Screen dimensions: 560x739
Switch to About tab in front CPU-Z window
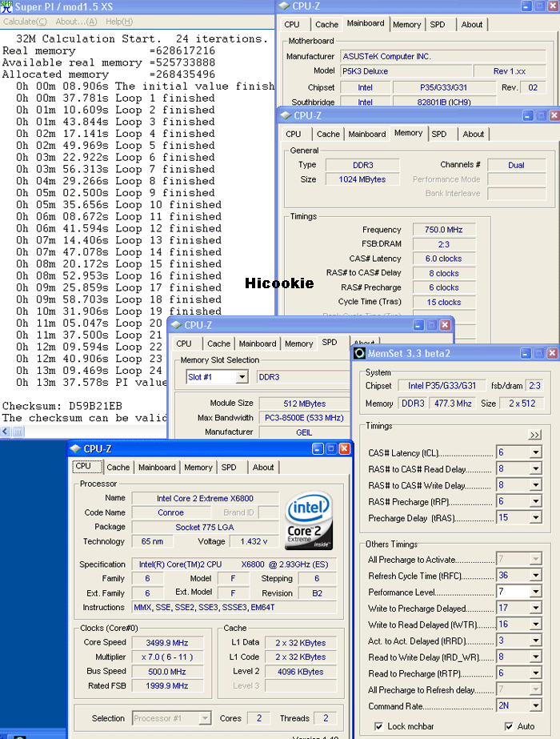(263, 467)
